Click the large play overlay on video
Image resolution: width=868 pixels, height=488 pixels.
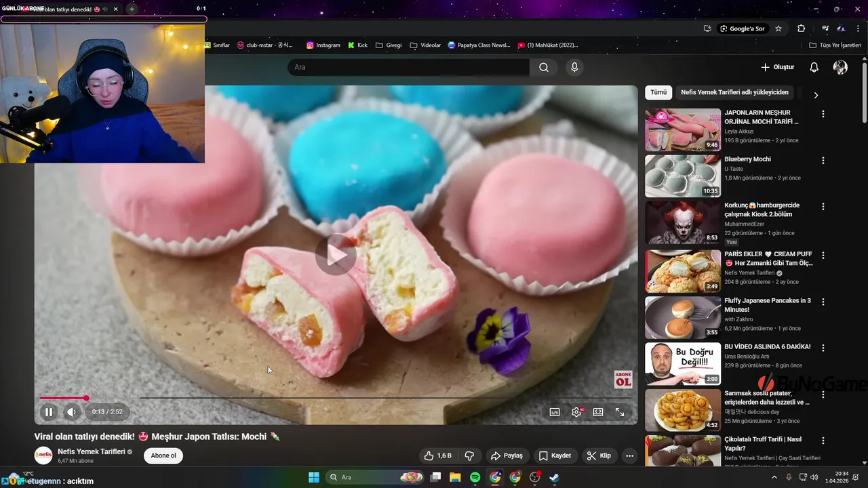coord(336,255)
